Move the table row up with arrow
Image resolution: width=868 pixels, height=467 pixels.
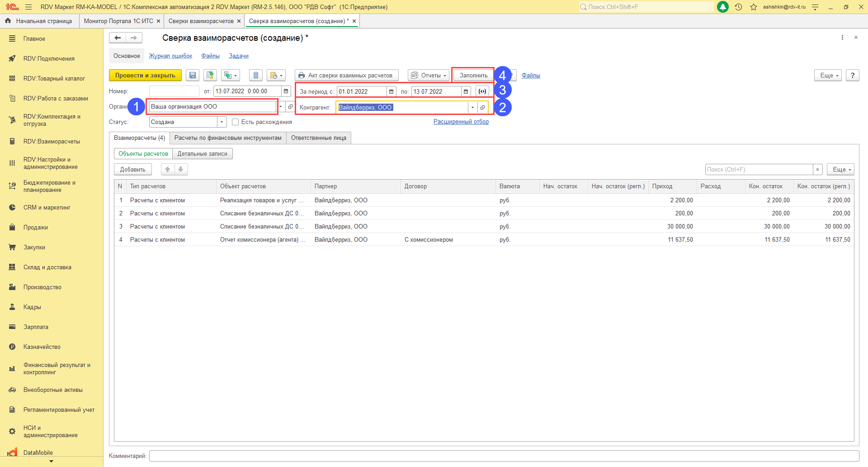click(x=168, y=169)
